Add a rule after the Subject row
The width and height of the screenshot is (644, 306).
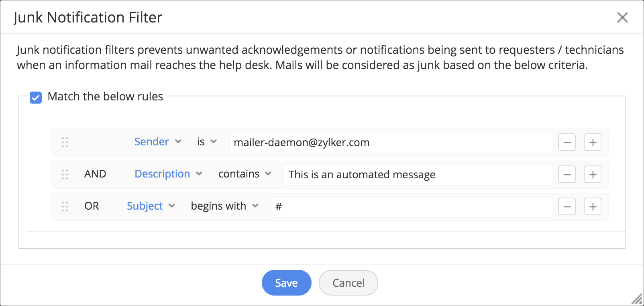[593, 207]
